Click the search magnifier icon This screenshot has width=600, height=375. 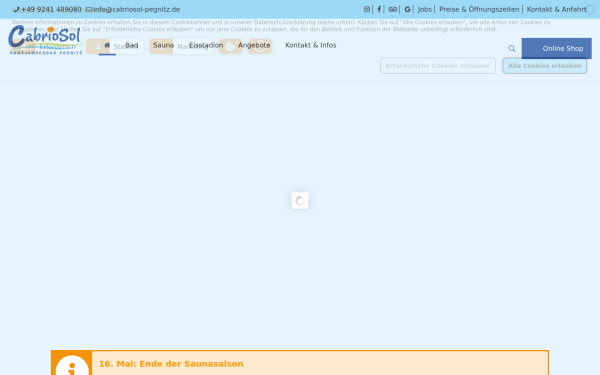tap(512, 49)
